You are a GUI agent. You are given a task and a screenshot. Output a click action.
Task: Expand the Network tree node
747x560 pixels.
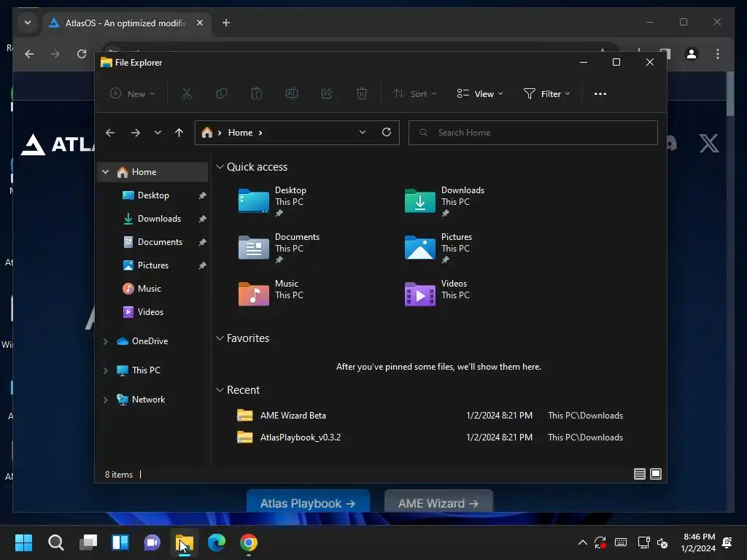(x=105, y=400)
